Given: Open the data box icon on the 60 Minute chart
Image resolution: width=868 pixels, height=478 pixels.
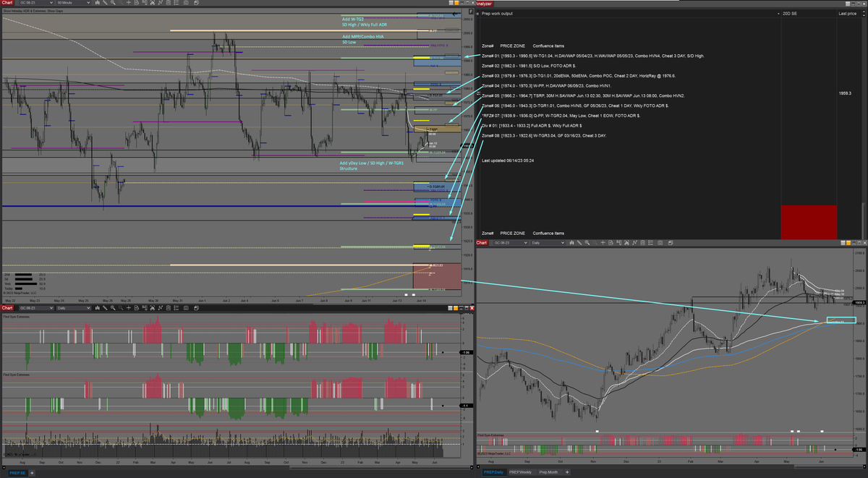Looking at the screenshot, I should pos(137,3).
